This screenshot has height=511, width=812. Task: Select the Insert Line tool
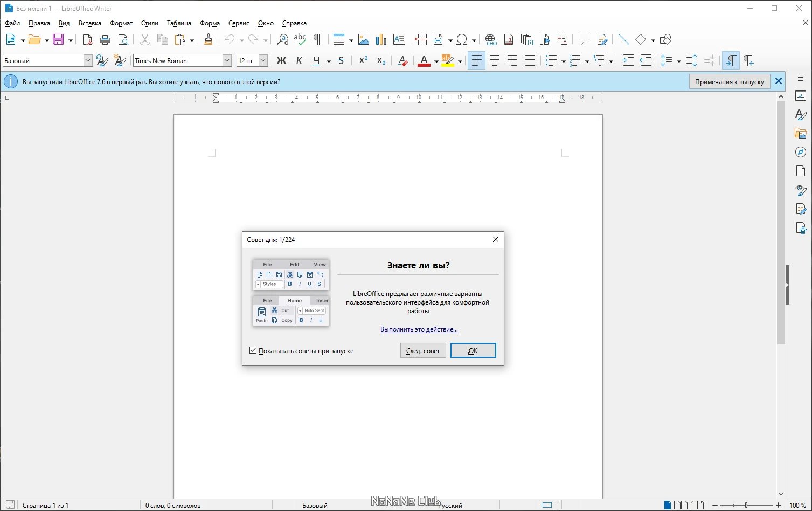click(624, 39)
